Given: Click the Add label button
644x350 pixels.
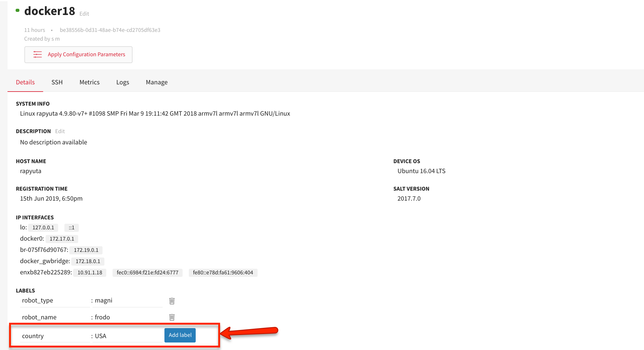Looking at the screenshot, I should pos(180,335).
